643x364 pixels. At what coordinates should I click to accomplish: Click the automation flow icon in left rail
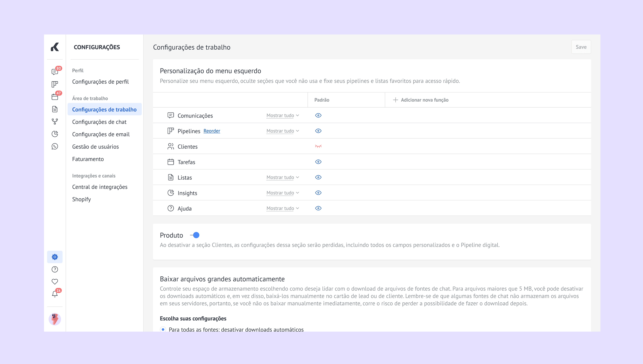[55, 121]
